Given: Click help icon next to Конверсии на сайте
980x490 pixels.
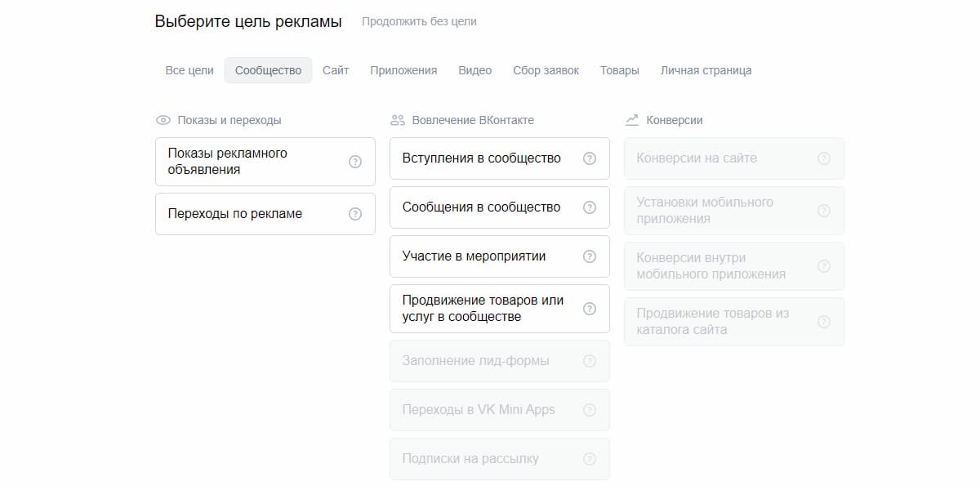Looking at the screenshot, I should pos(823,158).
